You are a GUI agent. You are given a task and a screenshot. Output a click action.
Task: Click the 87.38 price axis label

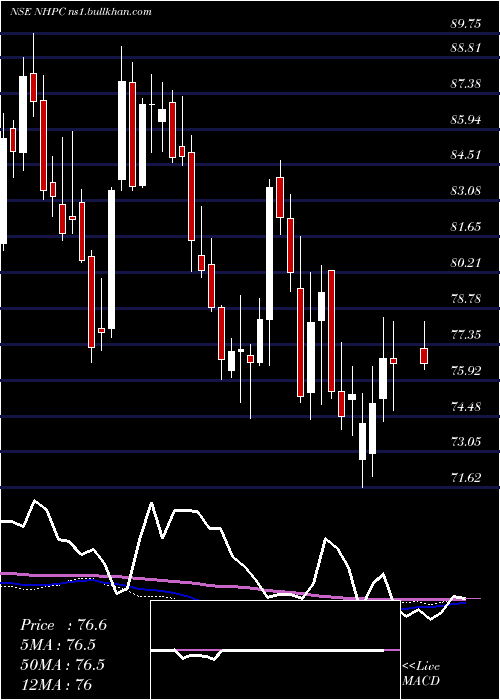coord(466,83)
